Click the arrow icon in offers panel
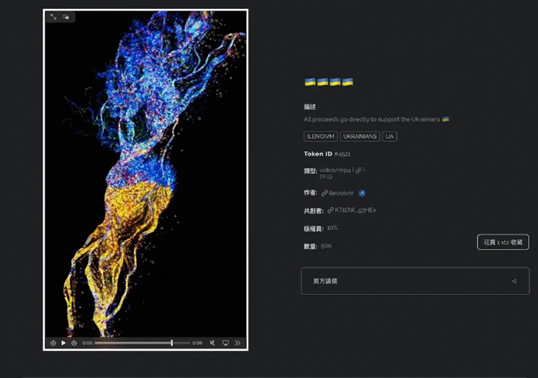This screenshot has height=378, width=538. (x=514, y=281)
